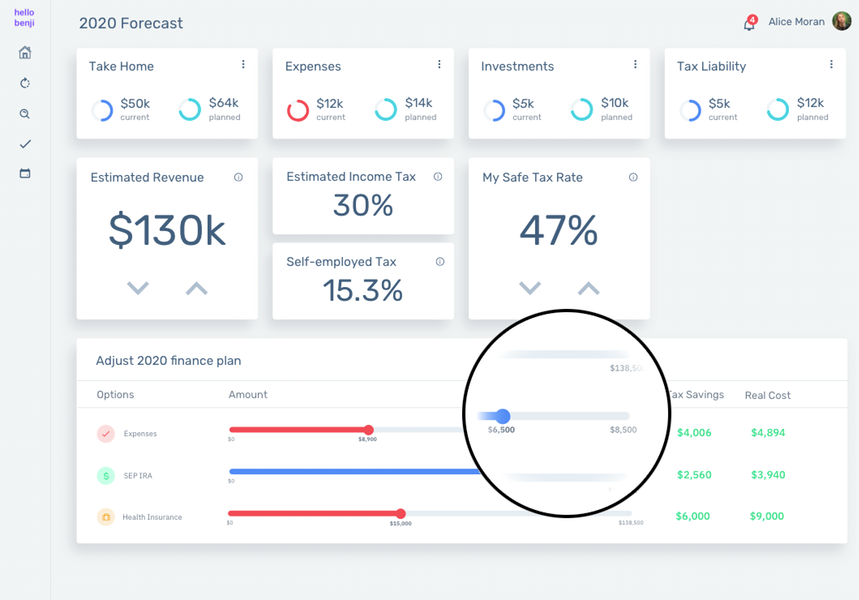Screen dimensions: 859x600
Task: Open Take Home card three-dot menu
Action: [243, 65]
